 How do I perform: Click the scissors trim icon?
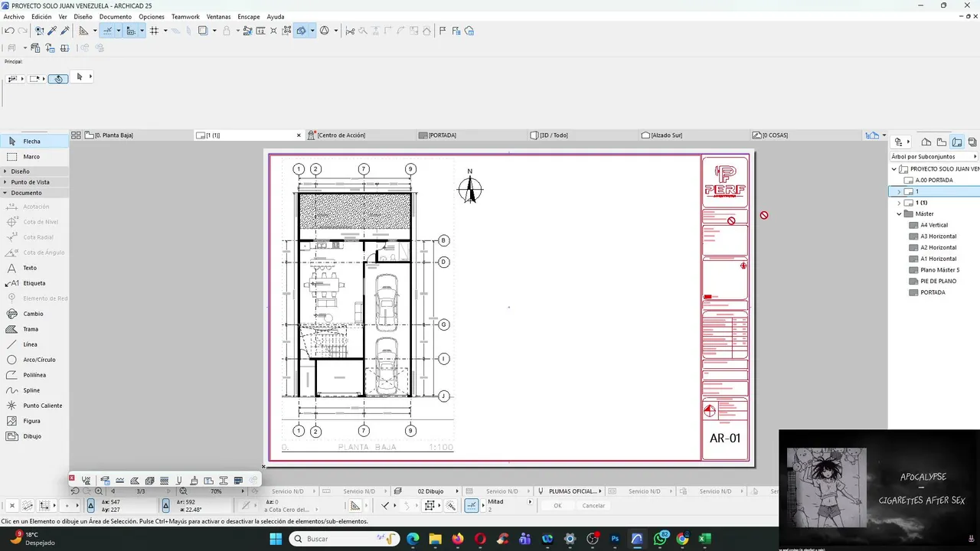coord(350,31)
